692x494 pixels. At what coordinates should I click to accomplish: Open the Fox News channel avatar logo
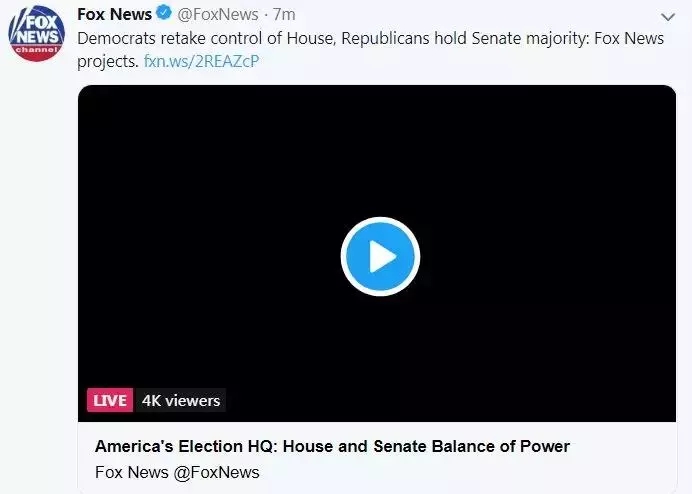click(x=37, y=34)
